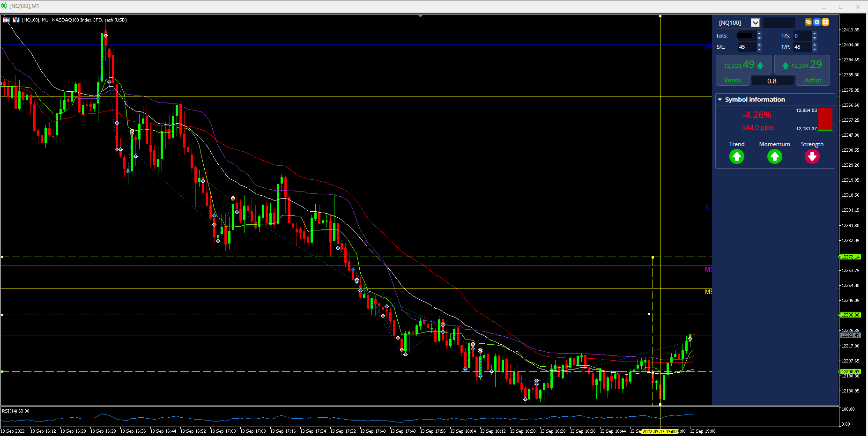Click the orange four-dot layout icon
The height and width of the screenshot is (436, 868).
click(825, 22)
